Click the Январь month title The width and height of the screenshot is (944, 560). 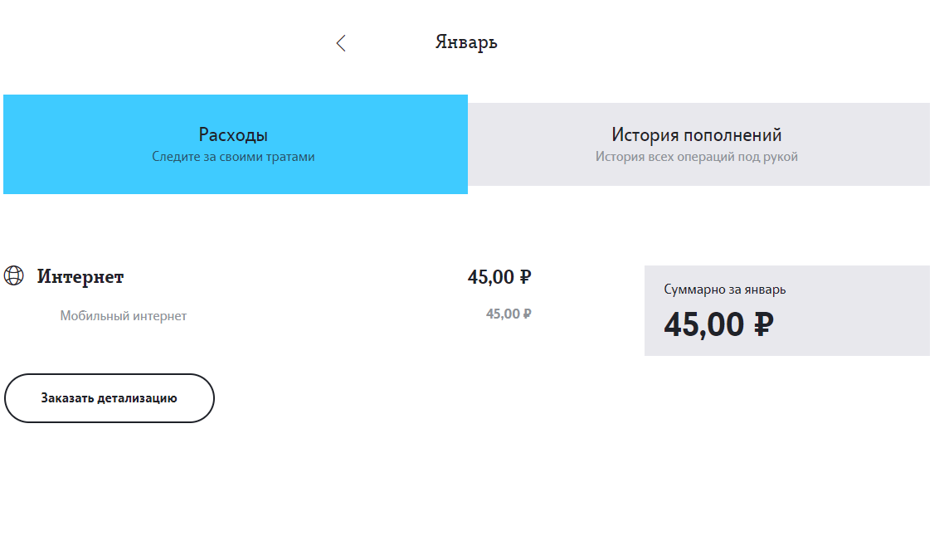tap(466, 42)
